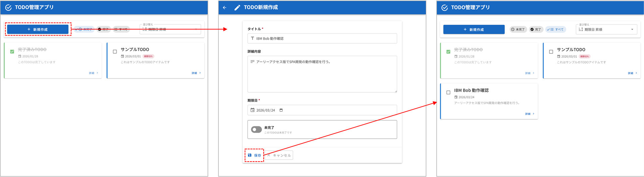Select 未完了 filter chip on right screen

(518, 30)
